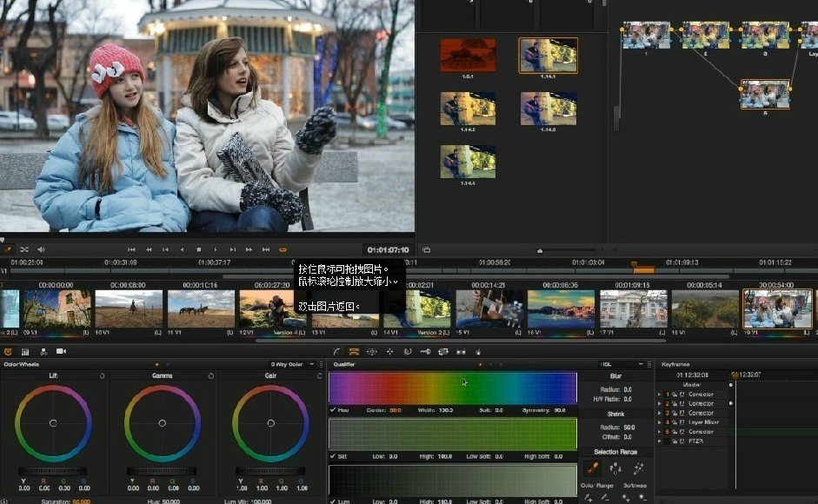
Task: Select the Key palette icon
Action: point(425,351)
